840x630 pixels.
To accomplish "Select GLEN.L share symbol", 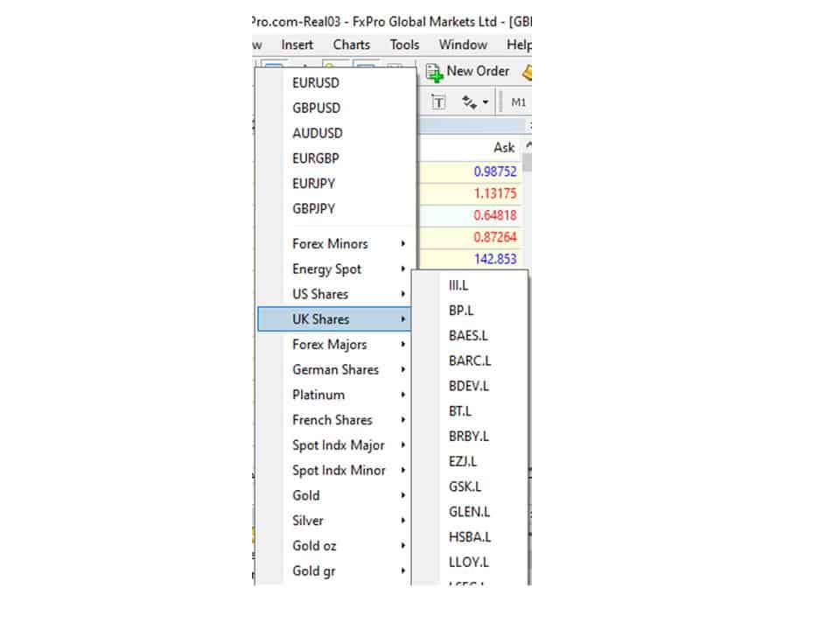I will (x=470, y=512).
